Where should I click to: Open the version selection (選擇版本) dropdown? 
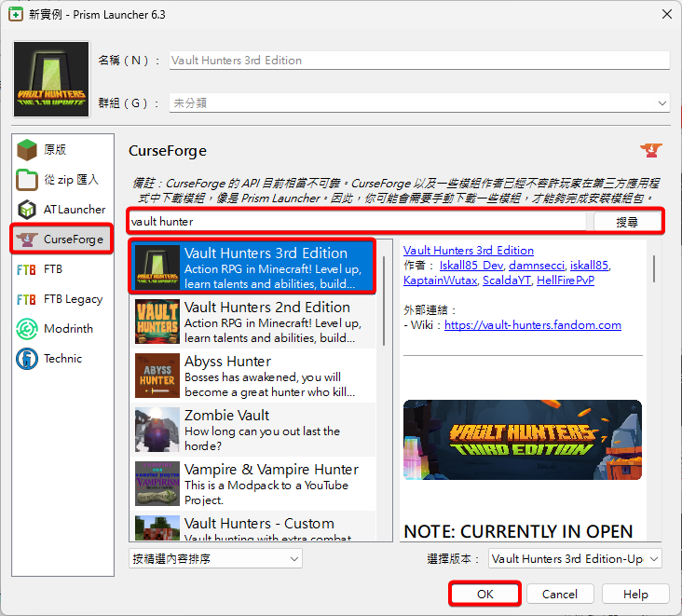[x=575, y=558]
